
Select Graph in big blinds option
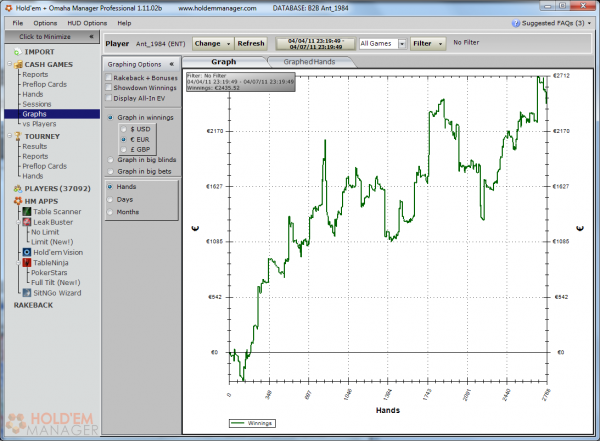[110, 160]
